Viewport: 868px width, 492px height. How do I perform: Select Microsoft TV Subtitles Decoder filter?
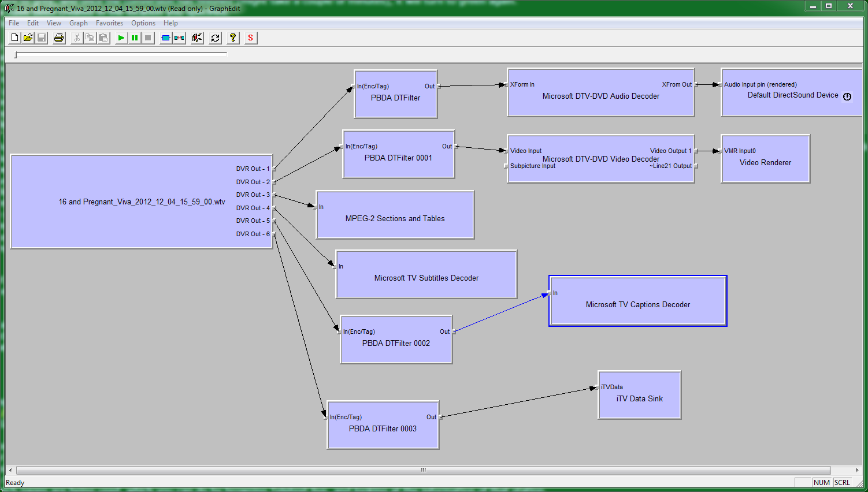(x=426, y=274)
